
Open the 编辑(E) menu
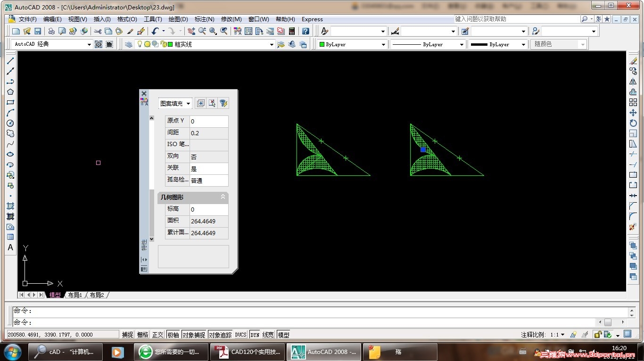click(x=52, y=19)
